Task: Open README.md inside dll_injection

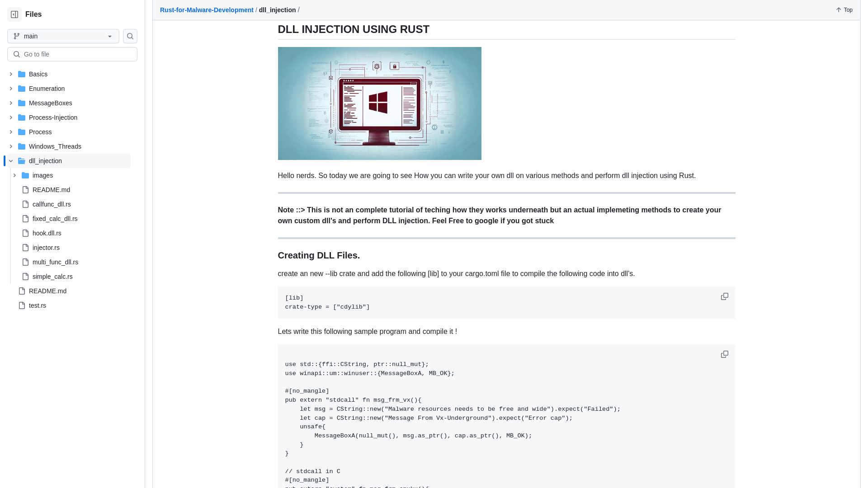Action: (x=51, y=190)
